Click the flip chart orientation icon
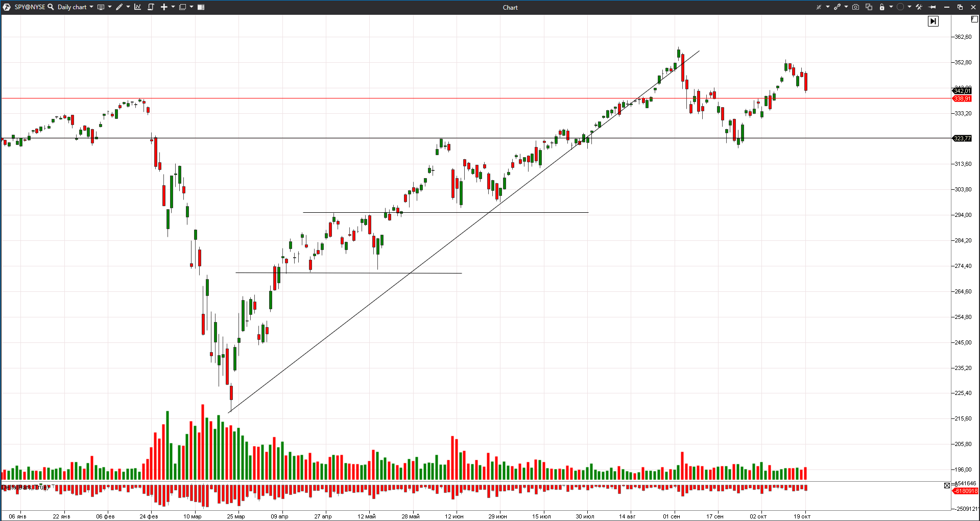The height and width of the screenshot is (521, 980). pos(151,7)
